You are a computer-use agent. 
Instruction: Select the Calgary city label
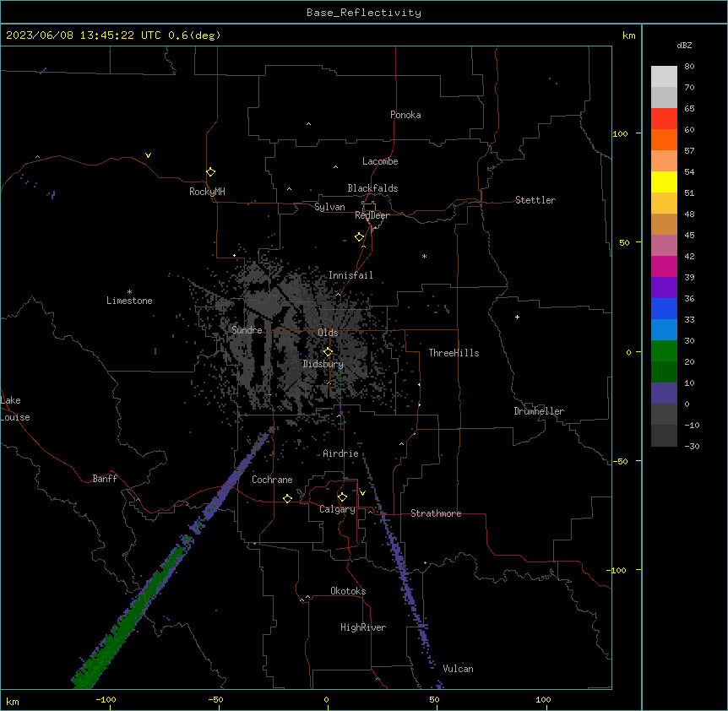coord(337,509)
